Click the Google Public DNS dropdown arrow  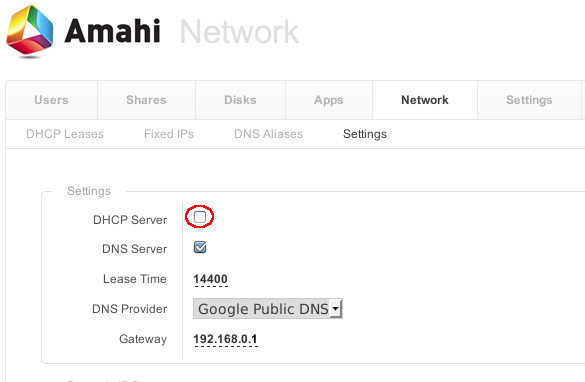coord(336,309)
